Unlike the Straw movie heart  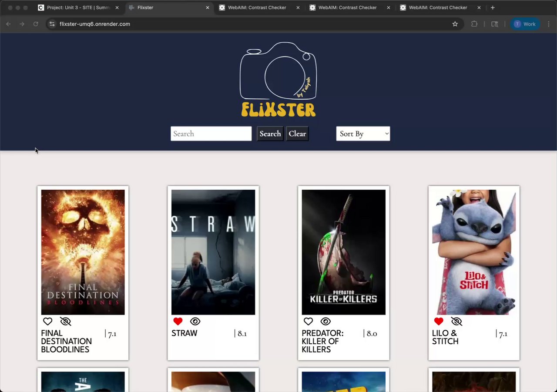click(178, 322)
